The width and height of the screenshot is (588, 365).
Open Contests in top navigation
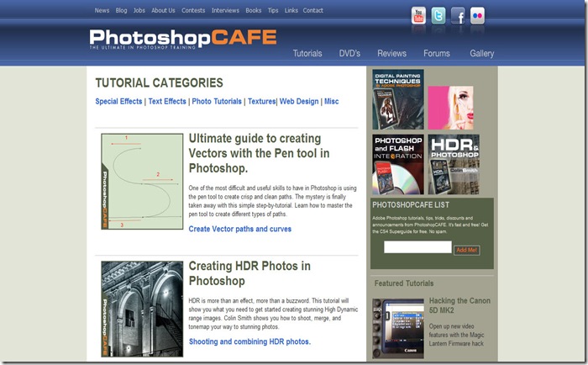pyautogui.click(x=193, y=11)
